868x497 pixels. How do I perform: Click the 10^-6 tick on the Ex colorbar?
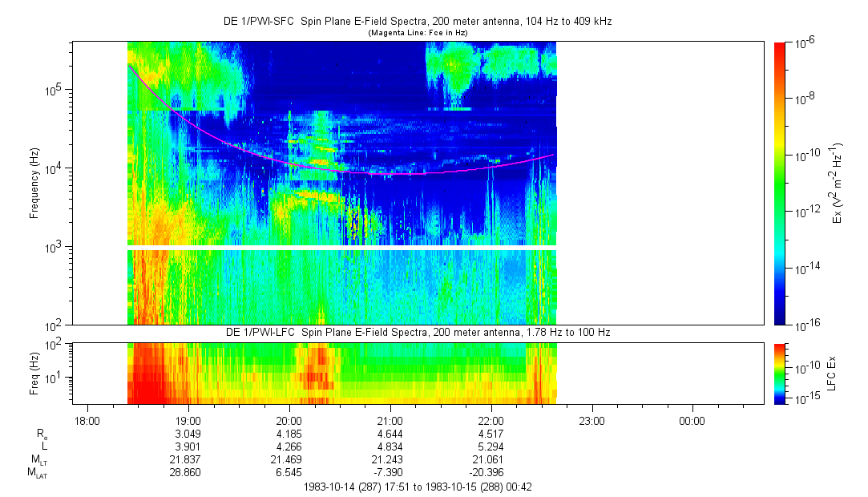pyautogui.click(x=805, y=42)
